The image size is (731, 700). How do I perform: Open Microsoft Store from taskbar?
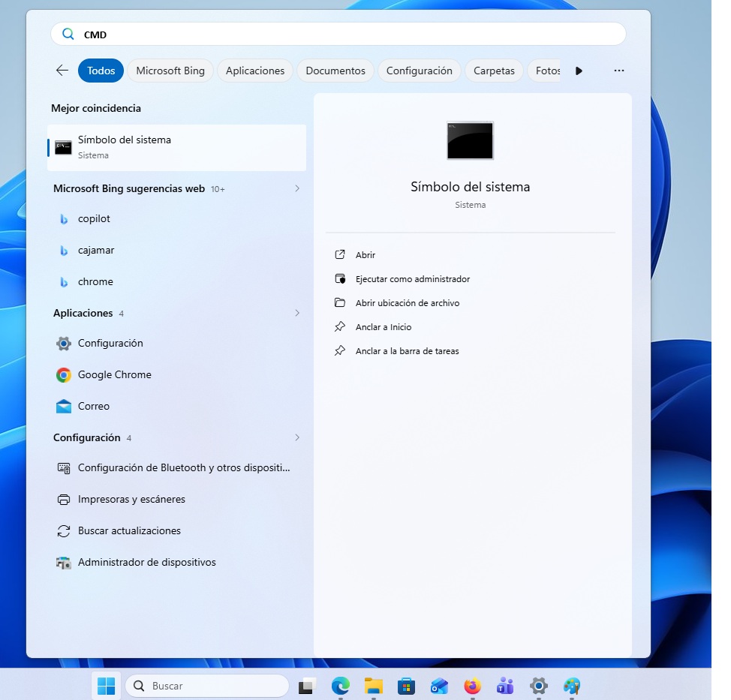click(x=406, y=686)
